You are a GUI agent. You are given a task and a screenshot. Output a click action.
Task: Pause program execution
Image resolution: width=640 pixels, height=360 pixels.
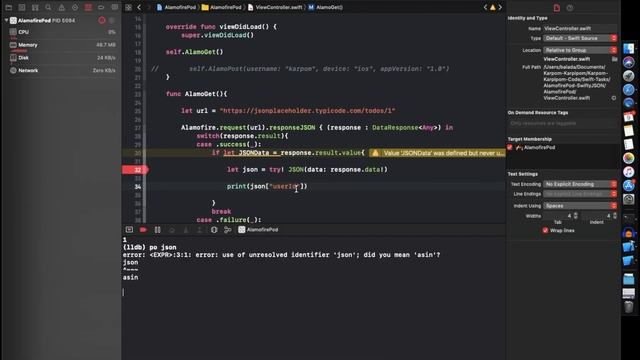158,230
